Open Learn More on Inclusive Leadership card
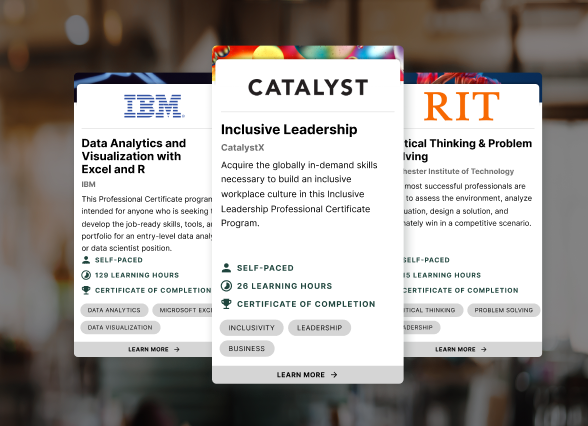 308,375
